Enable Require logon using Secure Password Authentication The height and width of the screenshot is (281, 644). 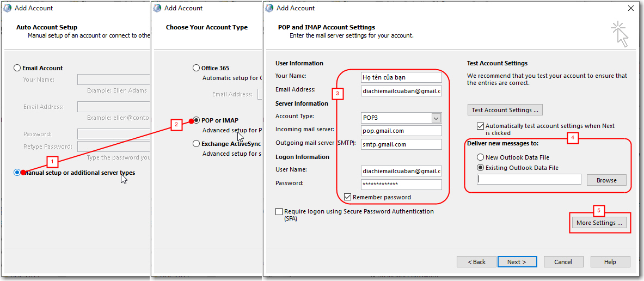tap(279, 211)
